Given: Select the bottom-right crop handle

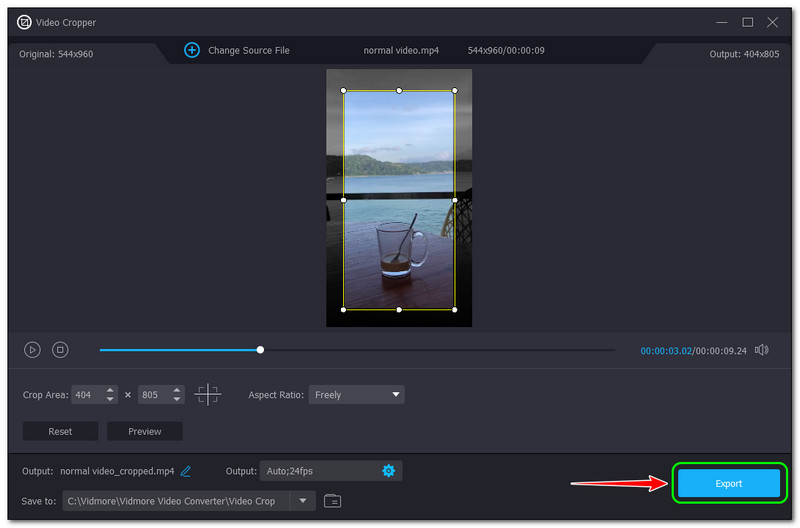Looking at the screenshot, I should point(455,310).
